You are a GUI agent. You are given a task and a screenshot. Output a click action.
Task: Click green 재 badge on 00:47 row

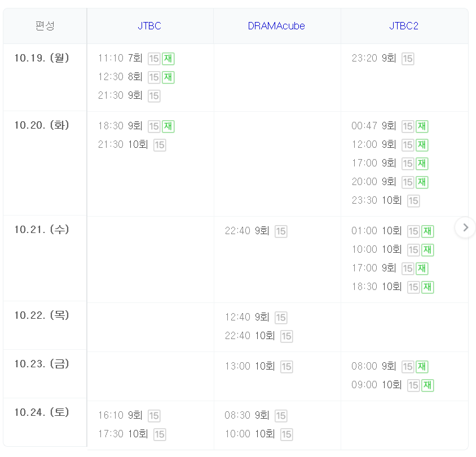(422, 126)
